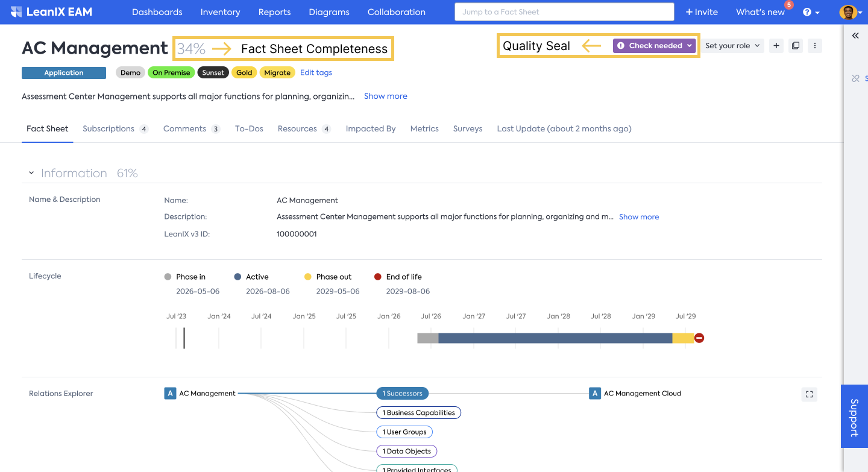Collapse the right side panel with double chevron
Viewport: 868px width, 472px height.
click(855, 36)
